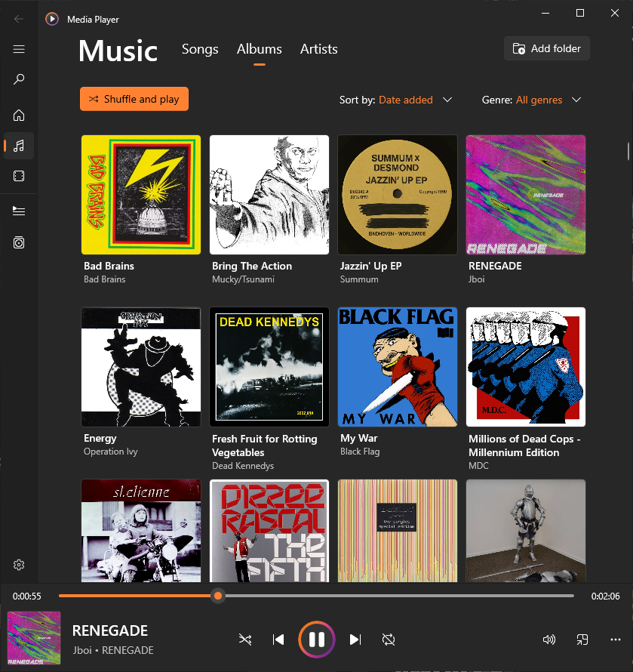Click the back arrow in title bar
The image size is (633, 672).
(x=19, y=19)
